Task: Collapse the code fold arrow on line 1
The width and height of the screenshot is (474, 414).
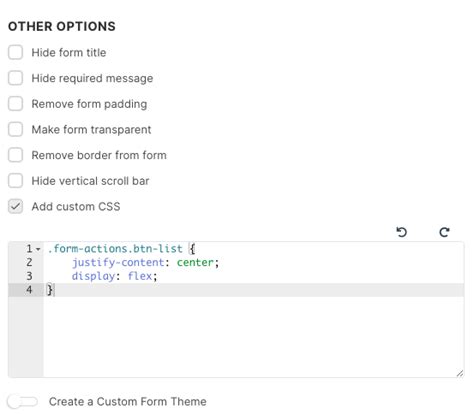Action: tap(38, 249)
